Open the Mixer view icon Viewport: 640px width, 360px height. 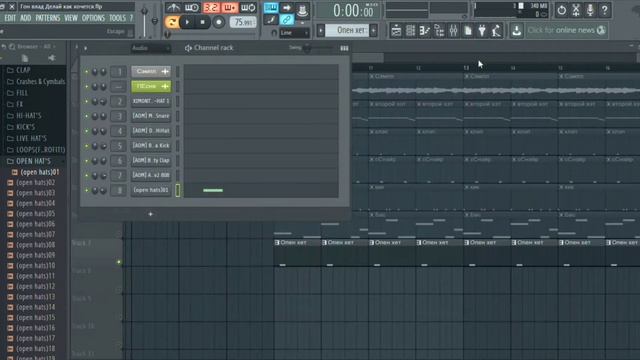click(x=453, y=31)
